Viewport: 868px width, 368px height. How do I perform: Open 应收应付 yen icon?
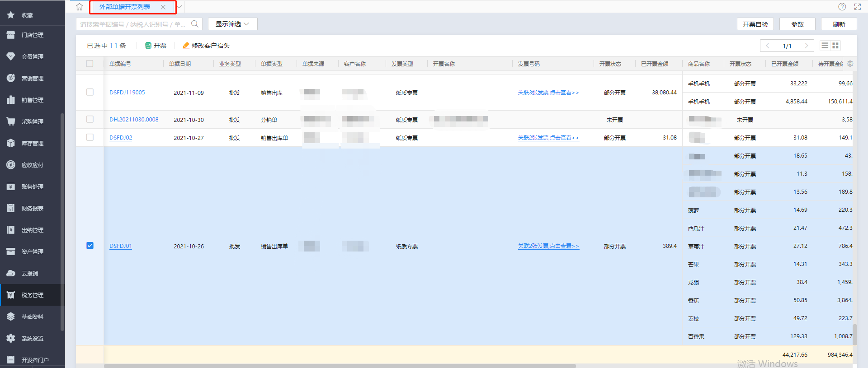click(x=11, y=165)
